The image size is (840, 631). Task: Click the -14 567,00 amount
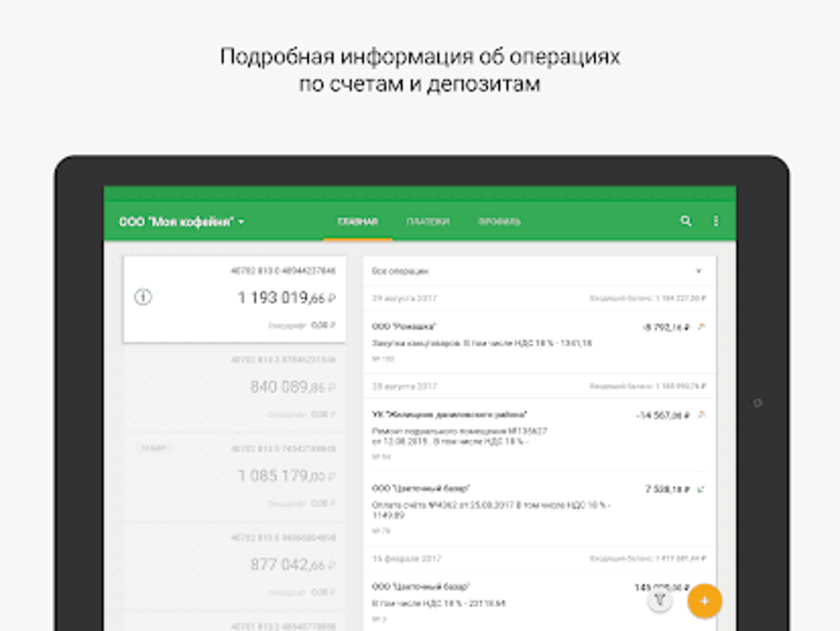click(x=662, y=416)
